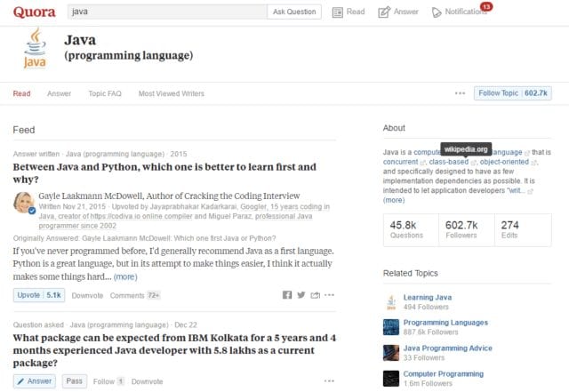Click the external link icon after 'object-oriented'
Screen dimensions: 569x392
pyautogui.click(x=533, y=163)
